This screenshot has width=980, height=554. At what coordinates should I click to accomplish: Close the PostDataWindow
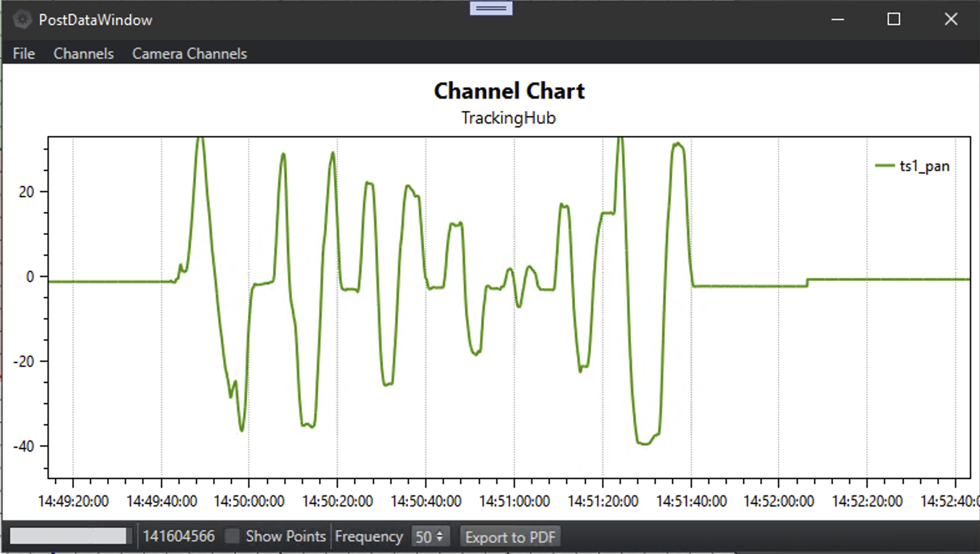951,19
